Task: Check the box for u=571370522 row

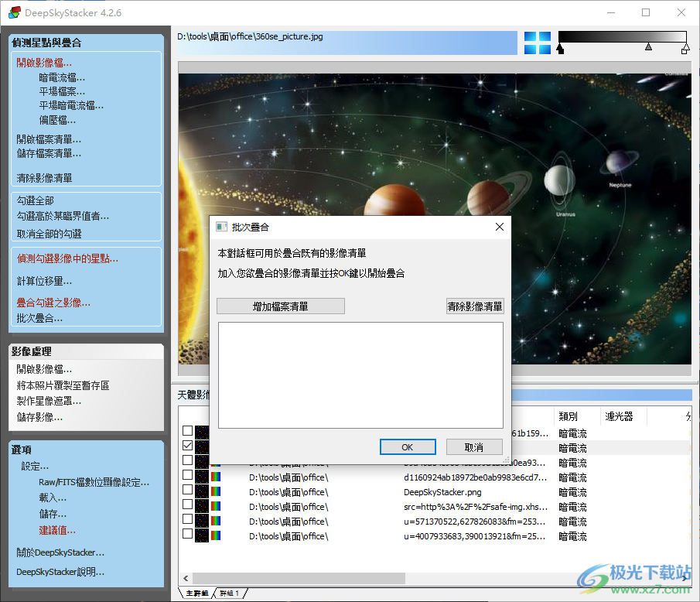Action: 187,519
